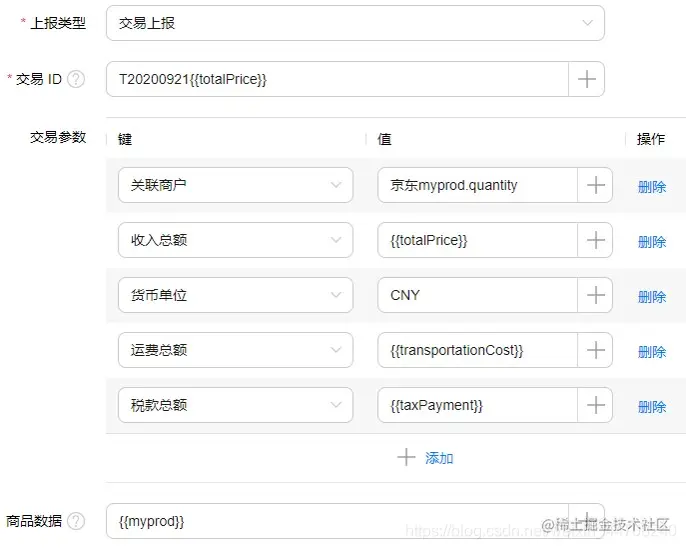Click the 商品数据 help question-mark icon
The image size is (686, 549).
[x=76, y=521]
